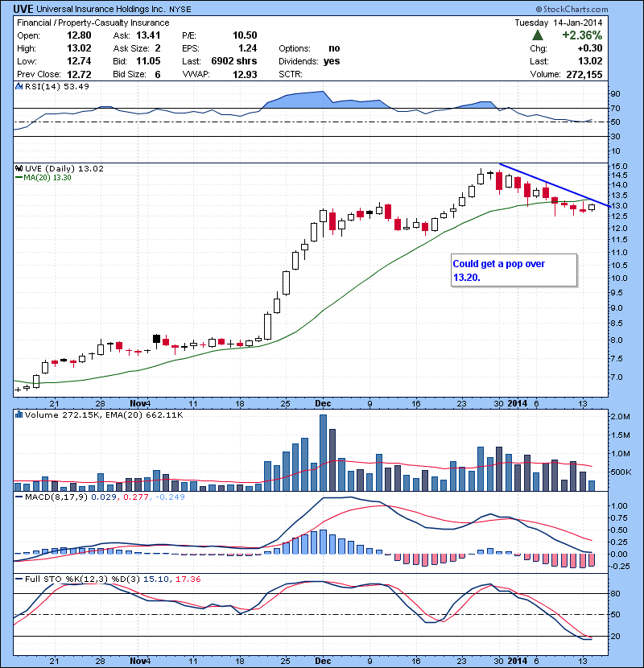Click Financial / Property-Casualty Insurance label
Viewport: 644px width, 668px height.
point(93,23)
